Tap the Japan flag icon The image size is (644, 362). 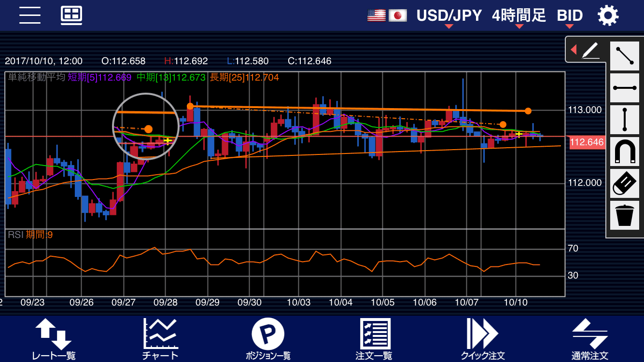[398, 15]
